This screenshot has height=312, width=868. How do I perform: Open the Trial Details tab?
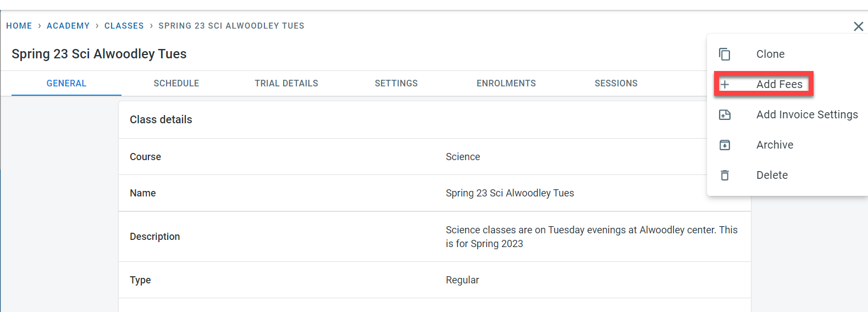point(286,83)
